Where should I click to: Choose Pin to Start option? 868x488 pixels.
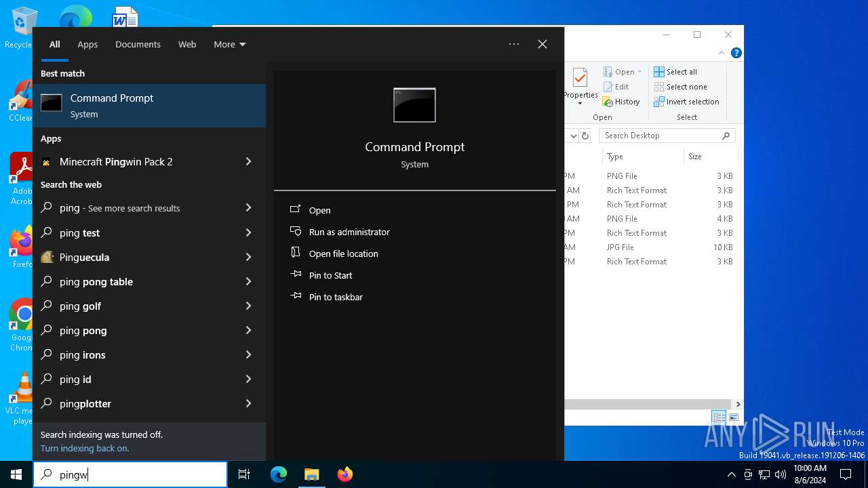tap(330, 275)
